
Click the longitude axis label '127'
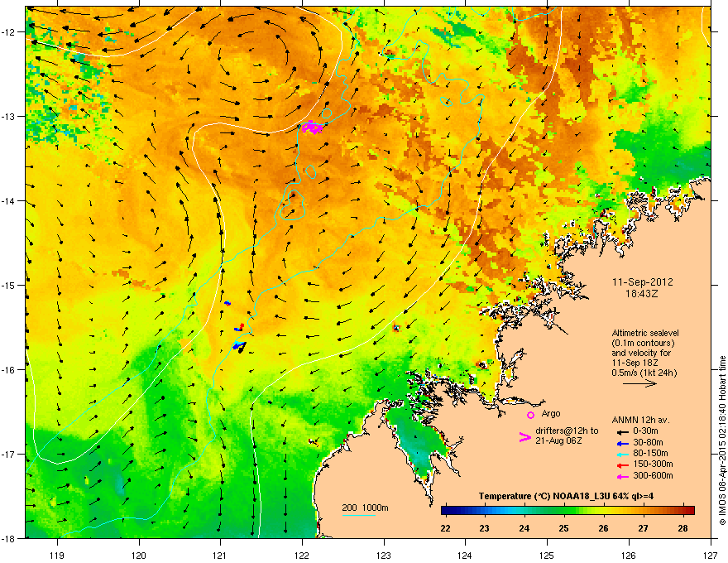[711, 555]
